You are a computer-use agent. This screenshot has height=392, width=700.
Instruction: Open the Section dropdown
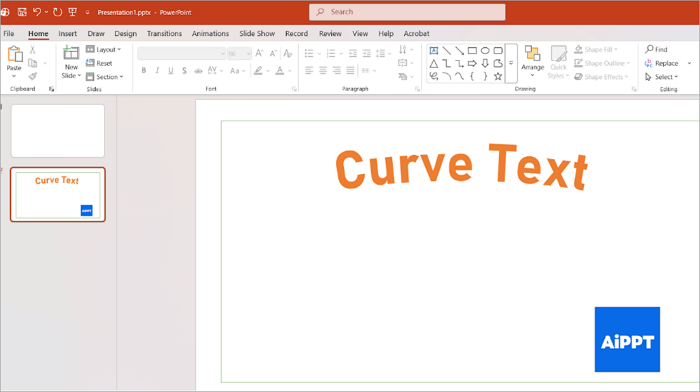(x=104, y=77)
